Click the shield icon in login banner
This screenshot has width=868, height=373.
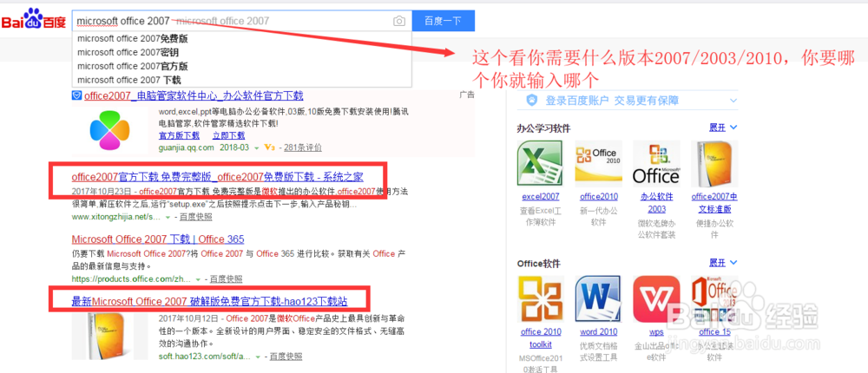(x=531, y=101)
